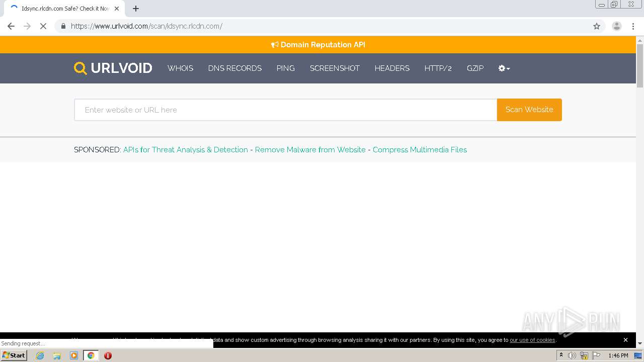The height and width of the screenshot is (362, 644).
Task: Dismiss the cookie notice bar
Action: (625, 340)
